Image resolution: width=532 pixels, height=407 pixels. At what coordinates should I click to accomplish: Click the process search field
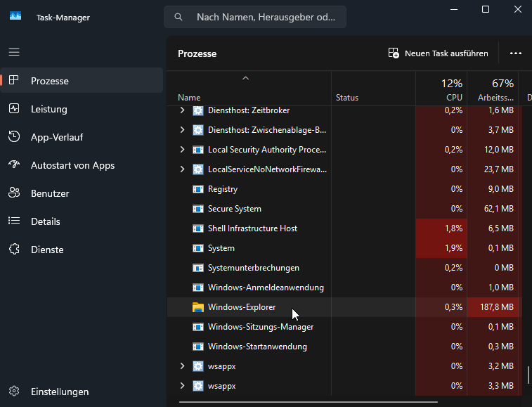255,17
